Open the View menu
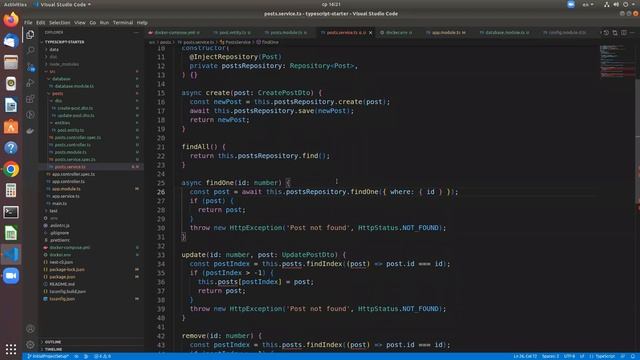This screenshot has height=360, width=640. [80, 23]
